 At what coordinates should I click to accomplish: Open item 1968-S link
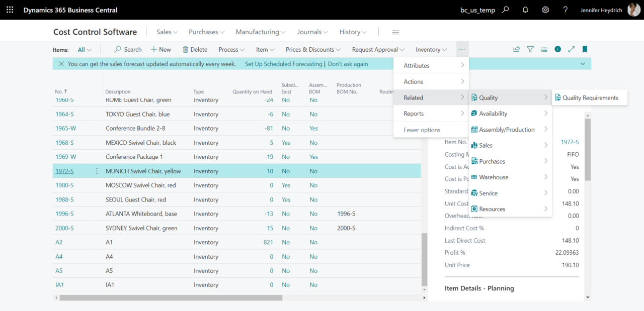tap(64, 143)
